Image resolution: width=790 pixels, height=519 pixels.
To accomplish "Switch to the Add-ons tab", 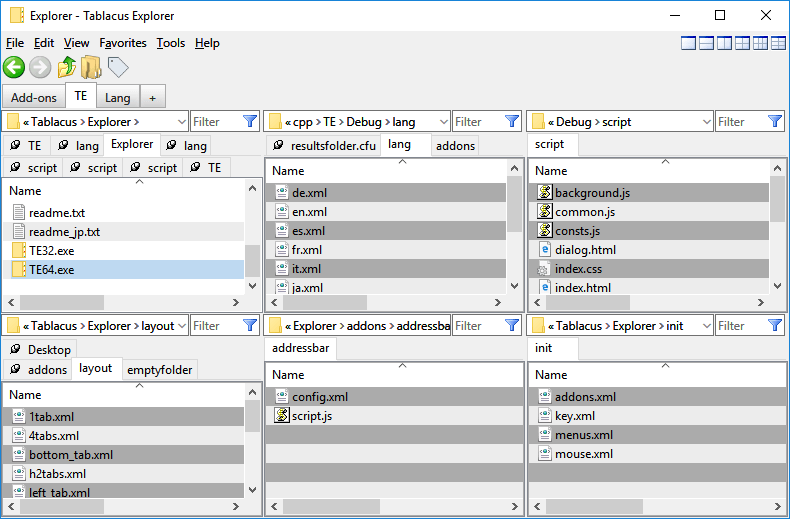I will pos(34,97).
